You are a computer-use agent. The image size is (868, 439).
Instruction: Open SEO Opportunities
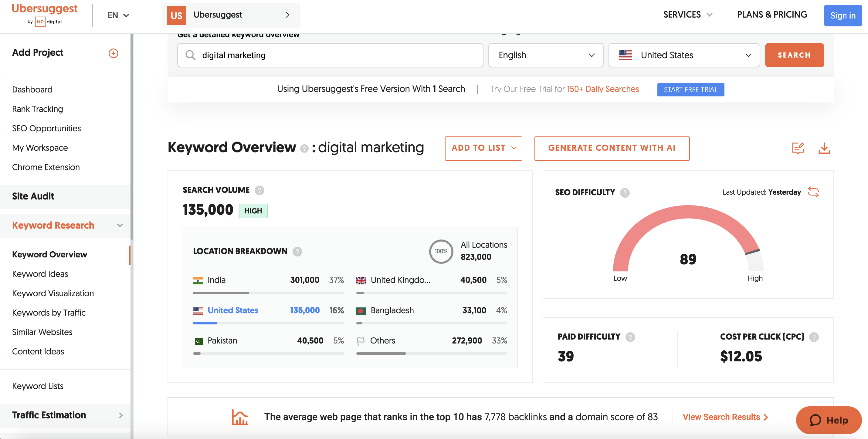46,128
